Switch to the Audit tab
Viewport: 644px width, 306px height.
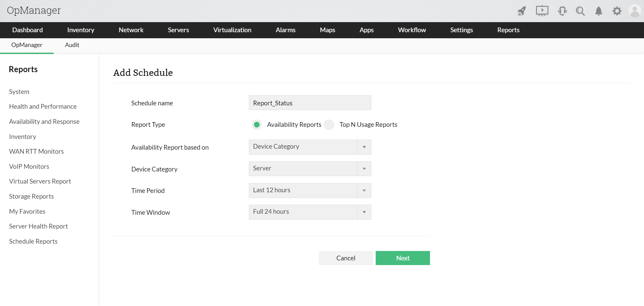pyautogui.click(x=72, y=45)
